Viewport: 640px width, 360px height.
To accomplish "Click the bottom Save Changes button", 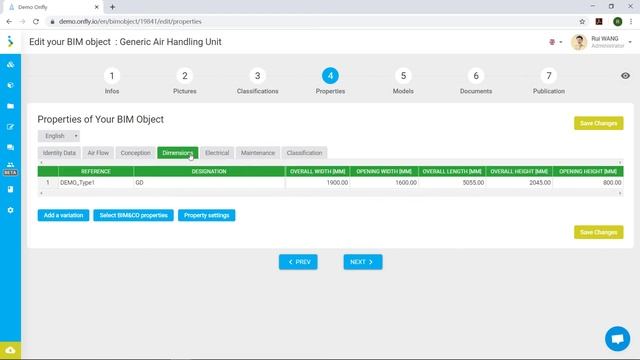I will point(598,232).
